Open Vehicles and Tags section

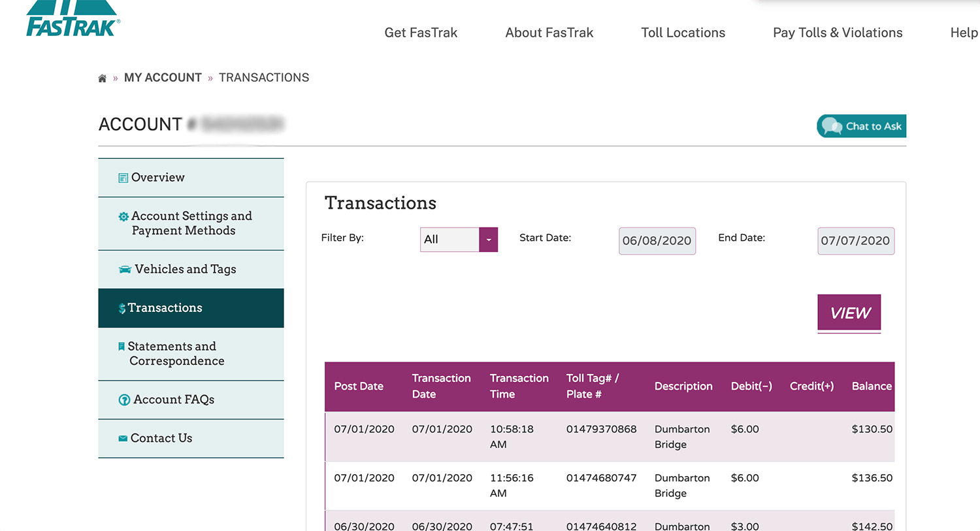pos(191,269)
